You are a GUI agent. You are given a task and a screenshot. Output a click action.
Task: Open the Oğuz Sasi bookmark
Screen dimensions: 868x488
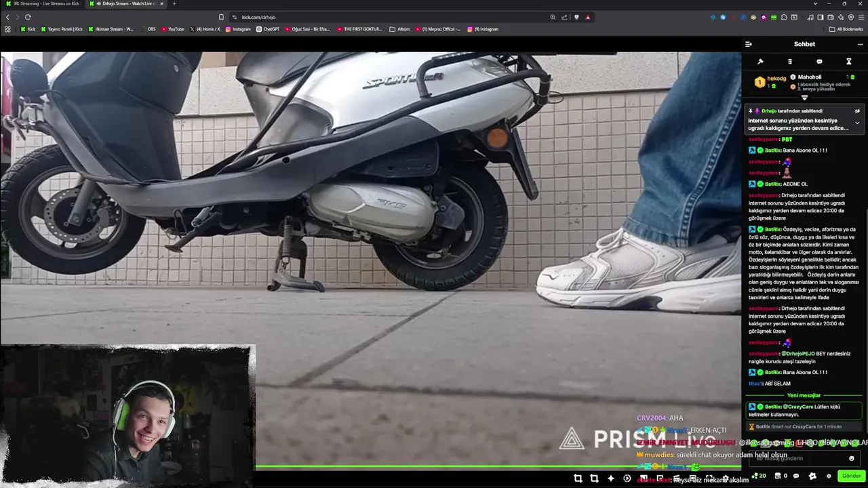[x=307, y=29]
